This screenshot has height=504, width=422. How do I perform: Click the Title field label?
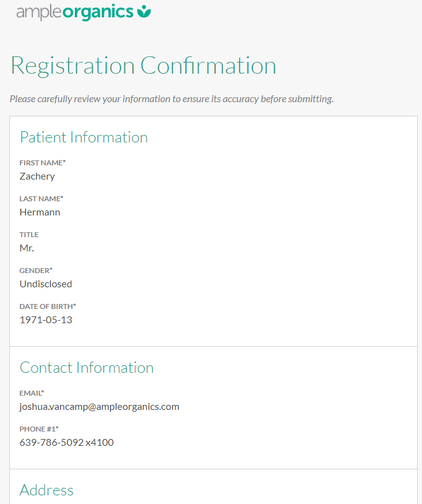[x=29, y=235]
